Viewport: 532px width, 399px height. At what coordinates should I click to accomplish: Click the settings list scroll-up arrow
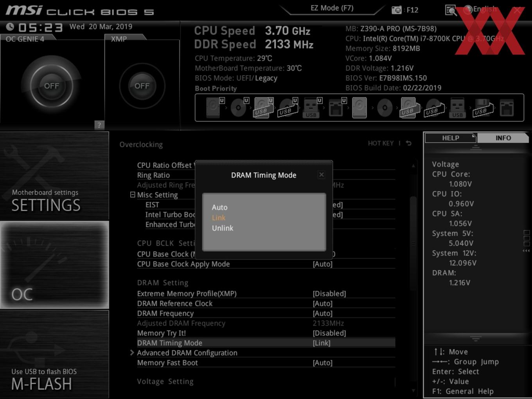(413, 166)
